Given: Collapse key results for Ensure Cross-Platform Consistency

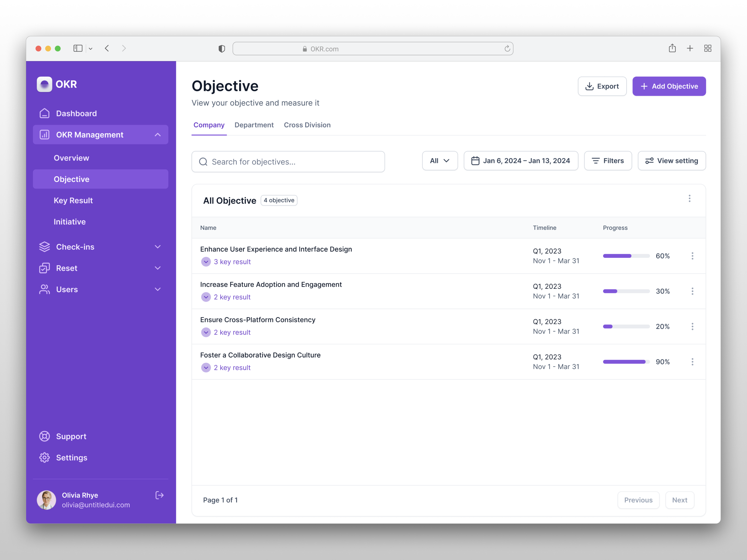Looking at the screenshot, I should click(x=206, y=332).
